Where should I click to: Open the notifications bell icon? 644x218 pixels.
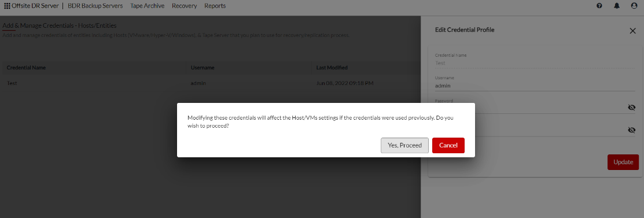point(616,6)
